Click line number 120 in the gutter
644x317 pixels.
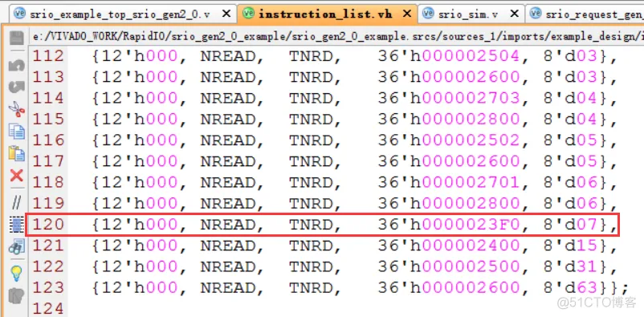pyautogui.click(x=47, y=225)
